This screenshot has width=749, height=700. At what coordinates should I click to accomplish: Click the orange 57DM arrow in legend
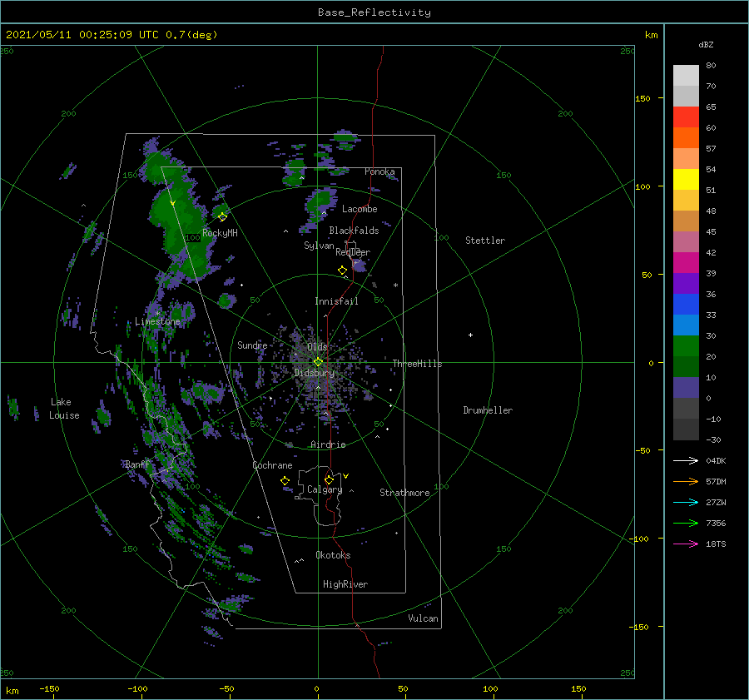coord(686,482)
